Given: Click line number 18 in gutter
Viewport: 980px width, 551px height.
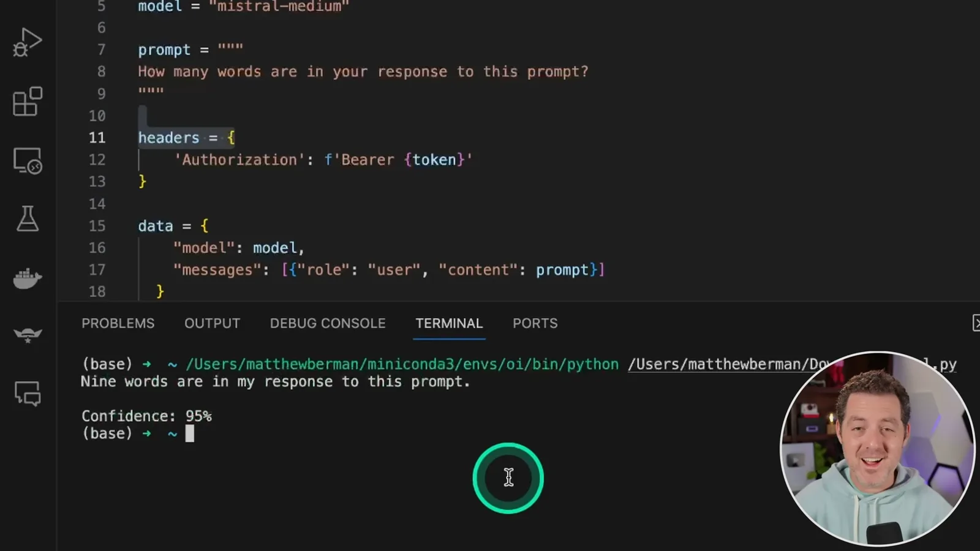Looking at the screenshot, I should pos(97,291).
